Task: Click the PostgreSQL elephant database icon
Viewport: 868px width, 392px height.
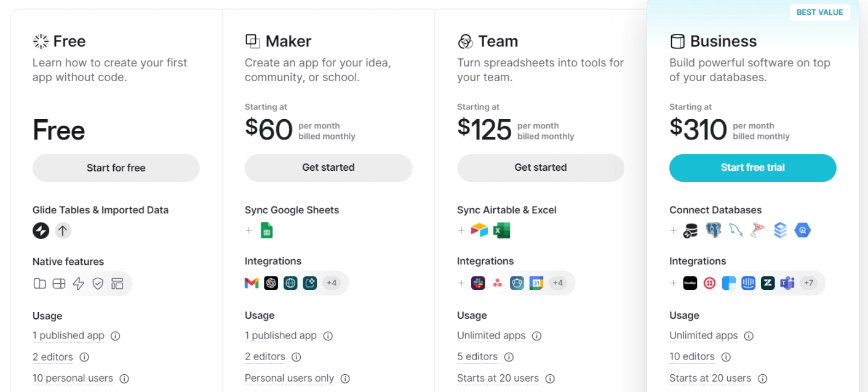Action: click(x=714, y=230)
